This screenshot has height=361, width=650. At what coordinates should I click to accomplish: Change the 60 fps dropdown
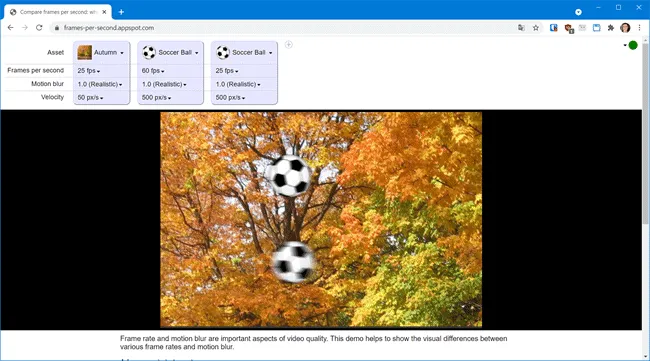pyautogui.click(x=153, y=71)
